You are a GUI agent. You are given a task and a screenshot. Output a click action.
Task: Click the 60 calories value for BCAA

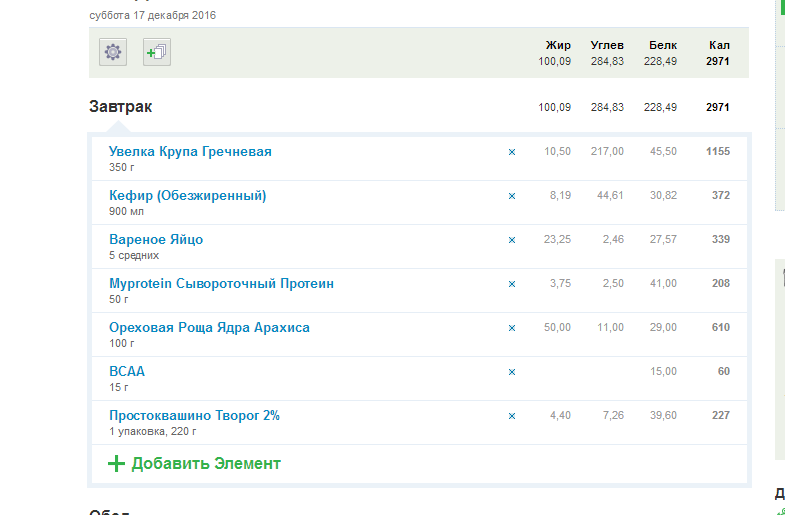click(x=724, y=372)
